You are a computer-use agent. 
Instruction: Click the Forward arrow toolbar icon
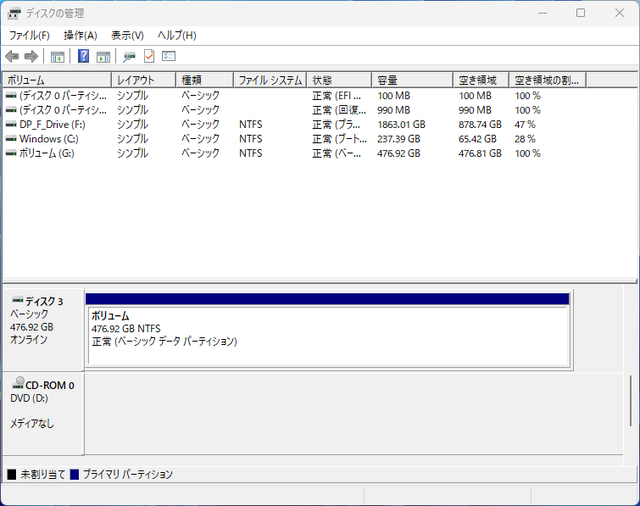coord(31,56)
